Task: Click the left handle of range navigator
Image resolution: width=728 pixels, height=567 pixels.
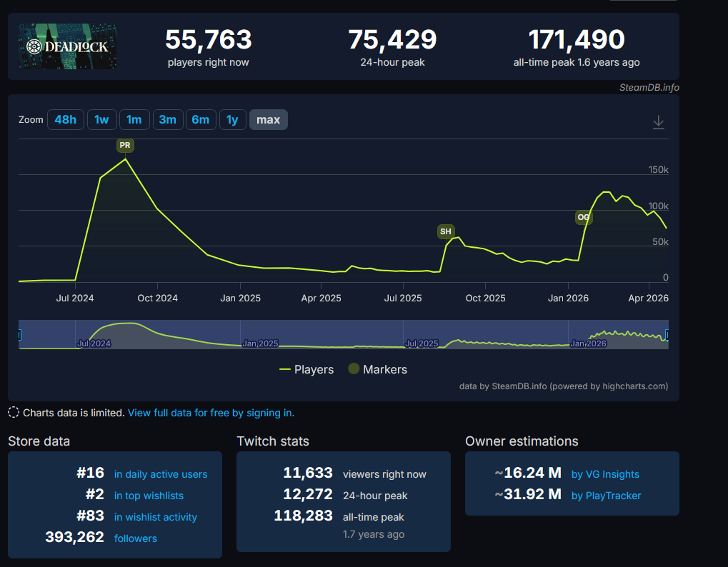Action: pyautogui.click(x=19, y=334)
